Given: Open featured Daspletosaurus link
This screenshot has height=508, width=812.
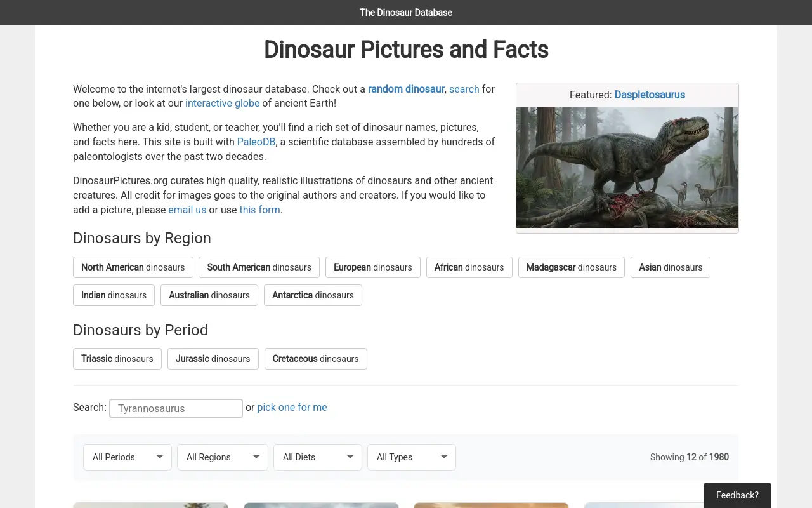Looking at the screenshot, I should click(650, 95).
